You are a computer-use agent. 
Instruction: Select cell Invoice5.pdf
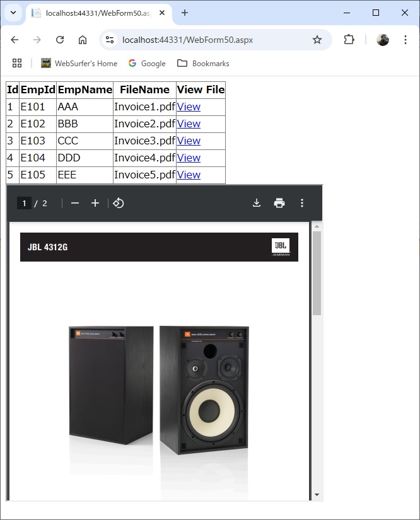144,175
